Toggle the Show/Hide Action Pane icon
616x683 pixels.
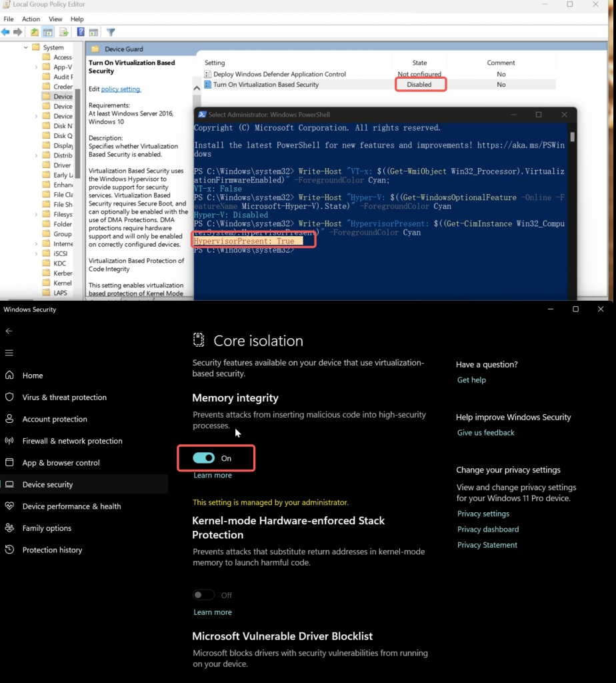pyautogui.click(x=93, y=32)
